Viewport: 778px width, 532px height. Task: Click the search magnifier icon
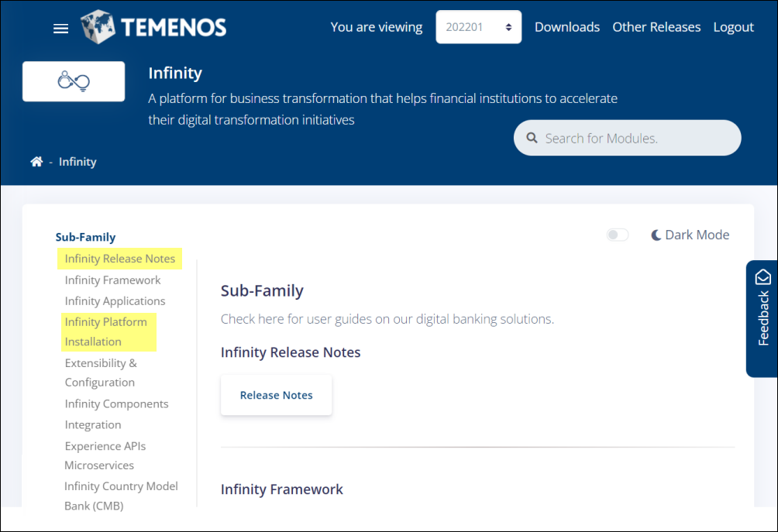tap(532, 137)
